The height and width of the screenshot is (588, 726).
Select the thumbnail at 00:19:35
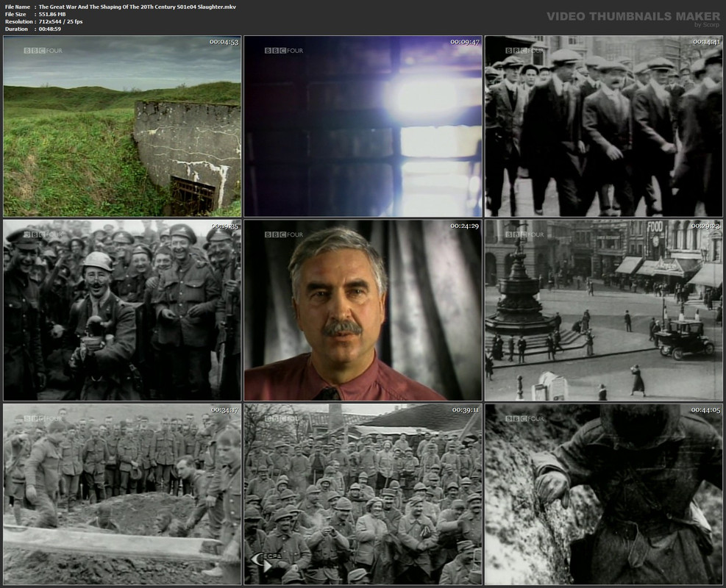[122, 310]
